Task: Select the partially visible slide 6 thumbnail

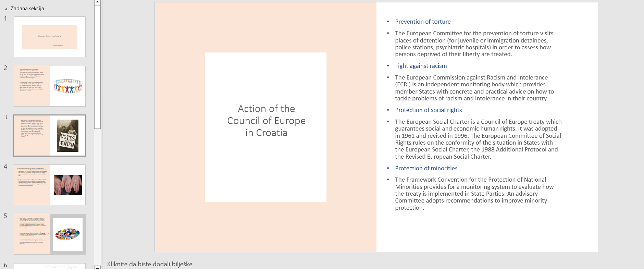Action: pos(50,266)
